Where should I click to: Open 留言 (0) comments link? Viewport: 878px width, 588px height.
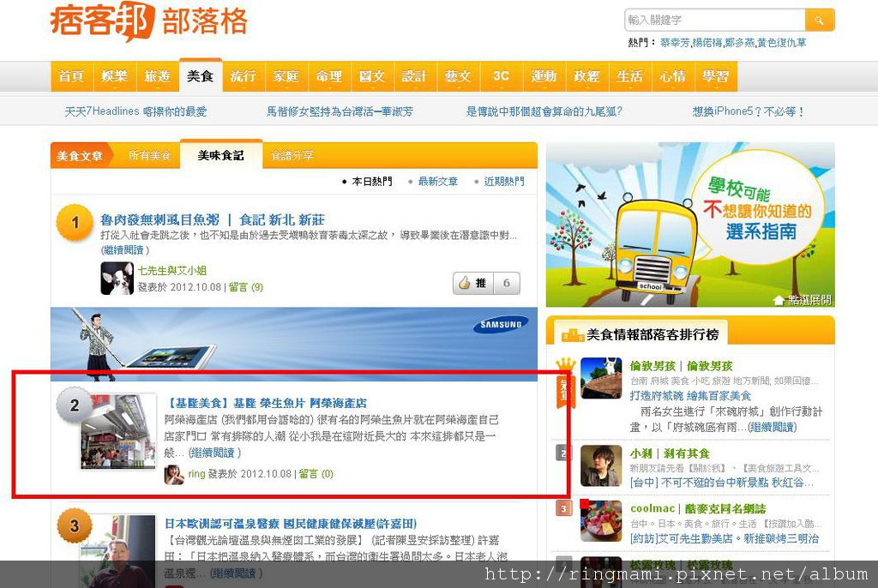[x=316, y=474]
